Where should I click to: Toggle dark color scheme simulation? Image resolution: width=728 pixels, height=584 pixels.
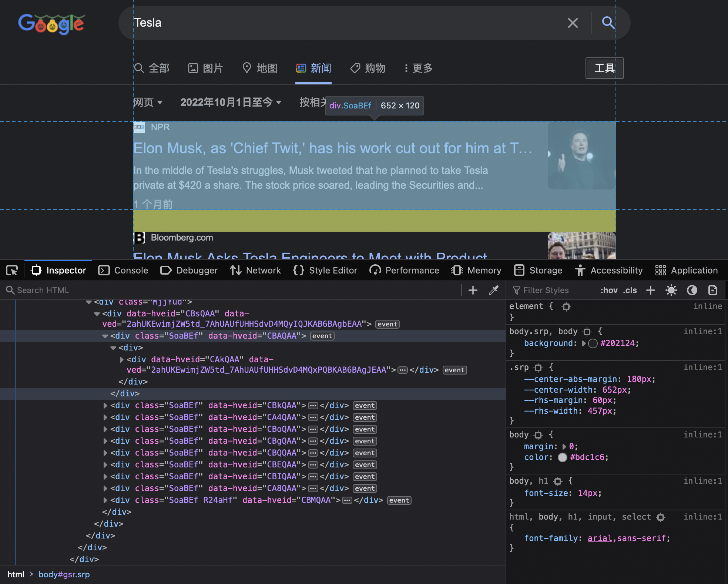coord(692,290)
